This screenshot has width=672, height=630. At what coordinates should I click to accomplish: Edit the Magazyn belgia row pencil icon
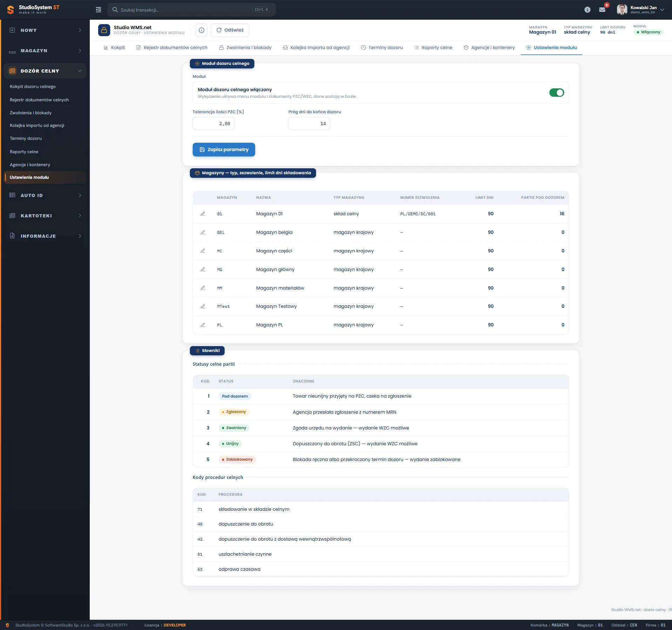tap(203, 232)
